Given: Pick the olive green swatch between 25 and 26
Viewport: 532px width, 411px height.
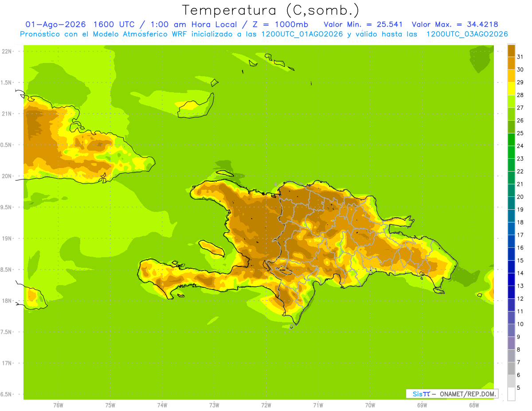Looking at the screenshot, I should pos(511,127).
